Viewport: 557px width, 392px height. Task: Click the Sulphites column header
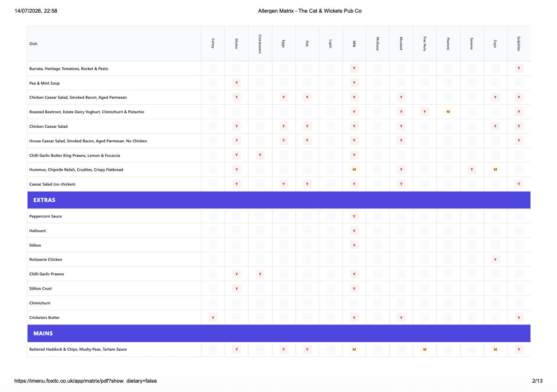(x=519, y=44)
